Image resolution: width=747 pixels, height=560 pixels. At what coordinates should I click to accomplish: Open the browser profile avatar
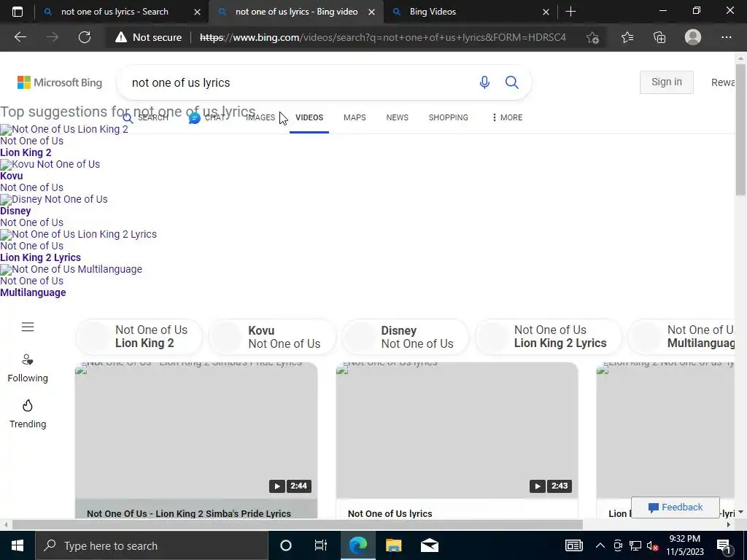693,37
